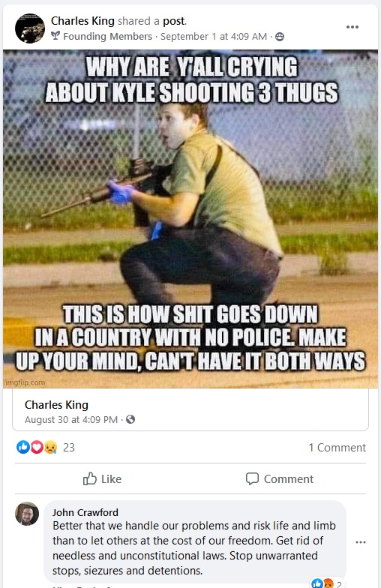Click John Crawford's profile picture

click(27, 513)
